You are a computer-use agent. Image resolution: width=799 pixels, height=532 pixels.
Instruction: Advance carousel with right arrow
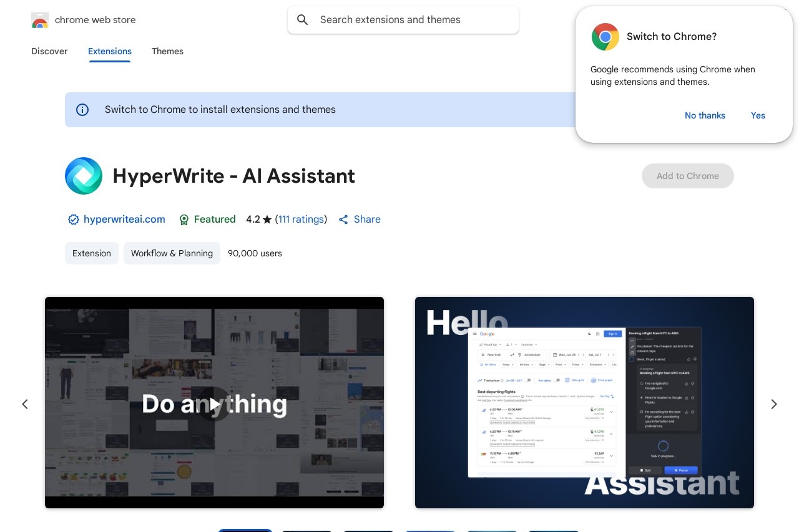point(774,404)
